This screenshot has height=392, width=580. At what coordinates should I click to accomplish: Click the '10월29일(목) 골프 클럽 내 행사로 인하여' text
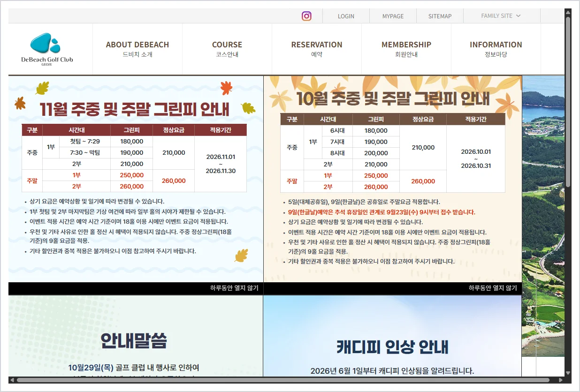pyautogui.click(x=134, y=367)
